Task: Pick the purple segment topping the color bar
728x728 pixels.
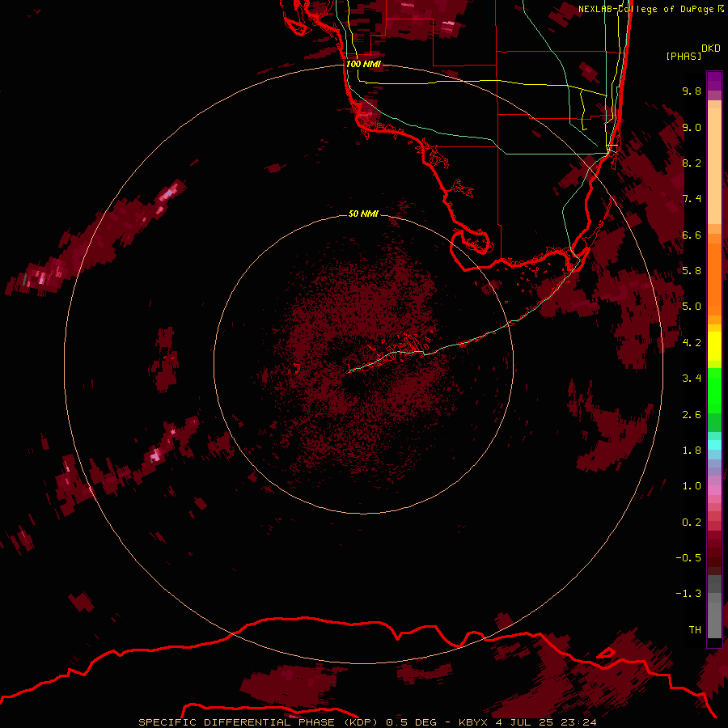Action: [714, 81]
